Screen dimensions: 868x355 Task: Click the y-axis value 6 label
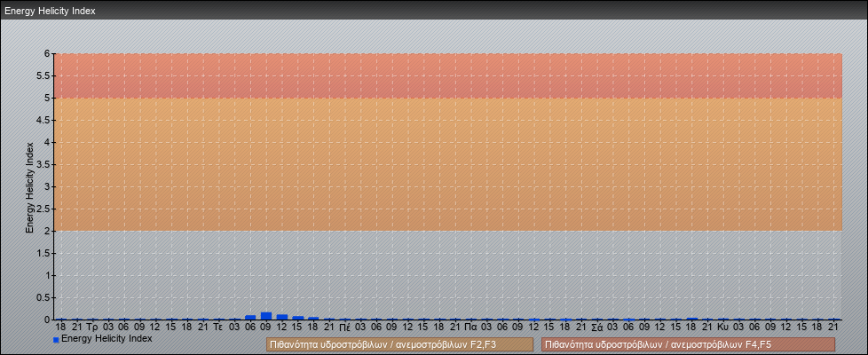click(46, 53)
